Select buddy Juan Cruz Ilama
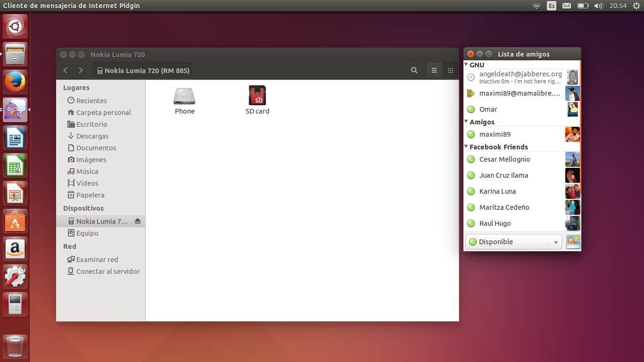The image size is (644, 362). [521, 175]
